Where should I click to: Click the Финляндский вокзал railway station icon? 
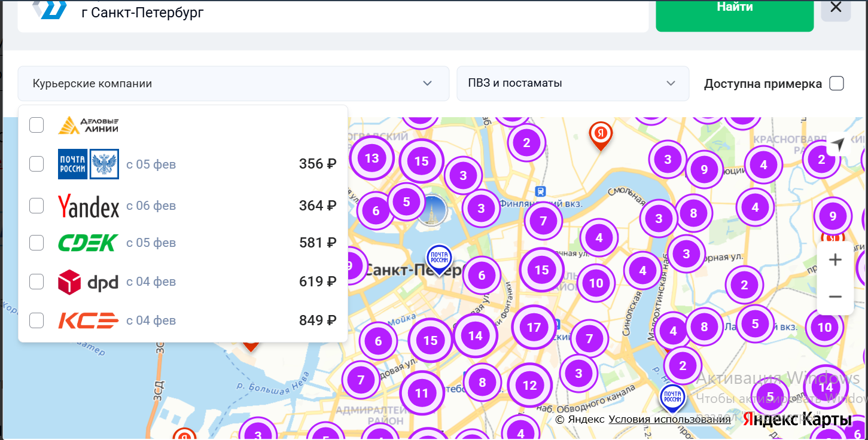coord(541,191)
